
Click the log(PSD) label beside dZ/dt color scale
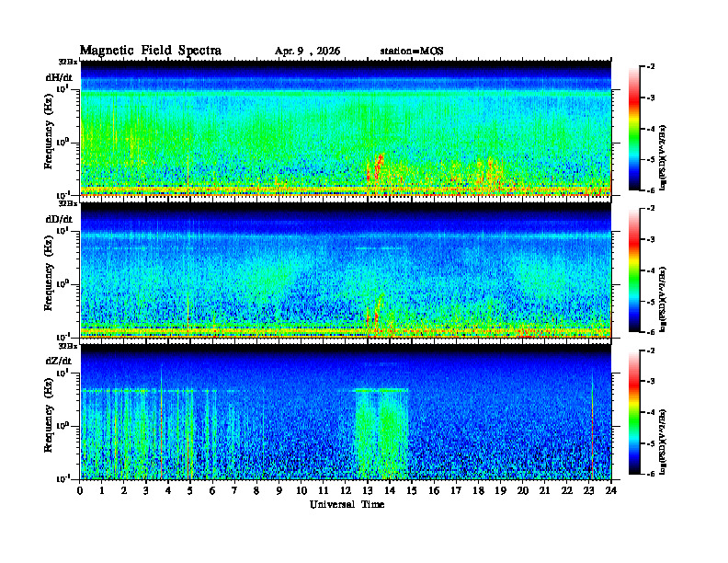click(x=663, y=442)
